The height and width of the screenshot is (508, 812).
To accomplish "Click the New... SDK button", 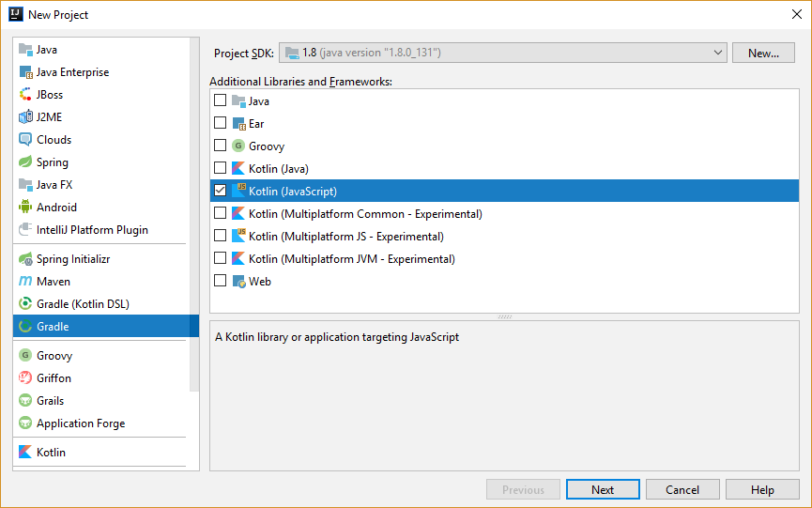I will [763, 53].
